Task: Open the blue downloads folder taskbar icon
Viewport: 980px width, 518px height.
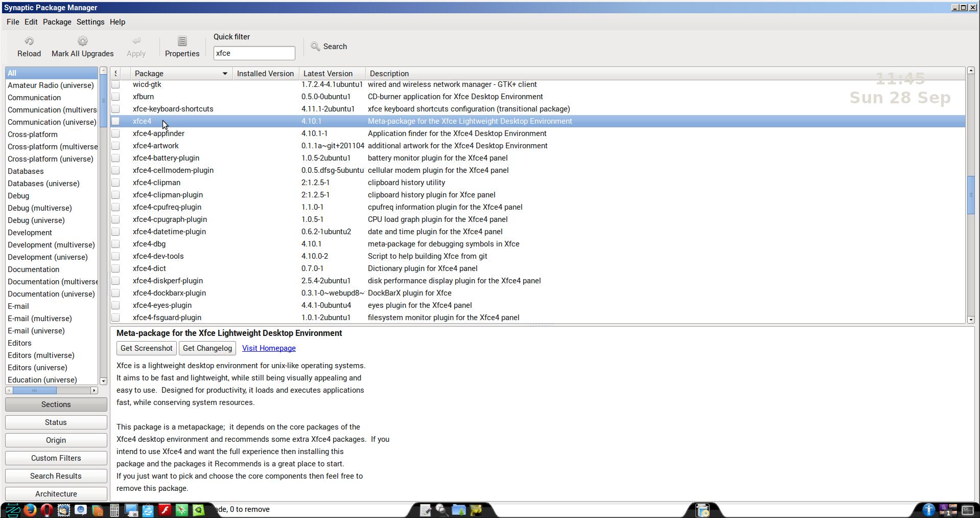Action: tap(459, 510)
